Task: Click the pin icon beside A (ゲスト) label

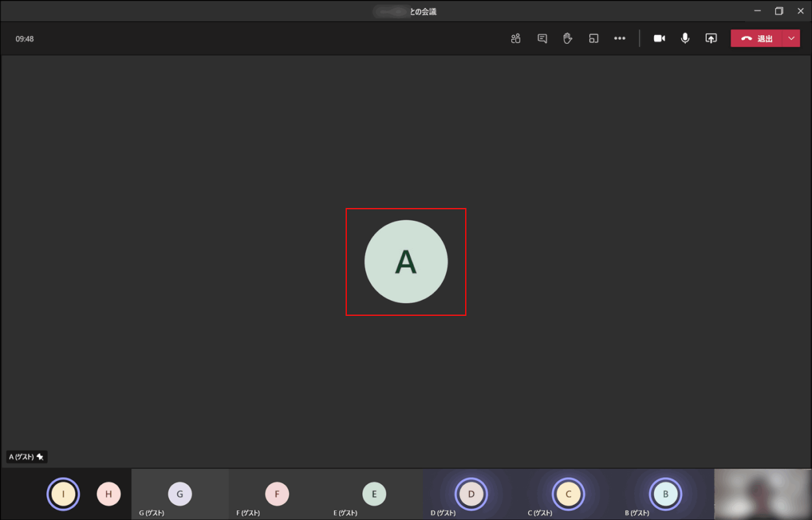Action: [40, 457]
